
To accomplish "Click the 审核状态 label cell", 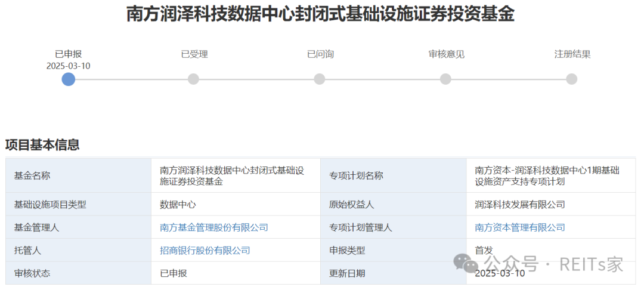I will coord(79,273).
